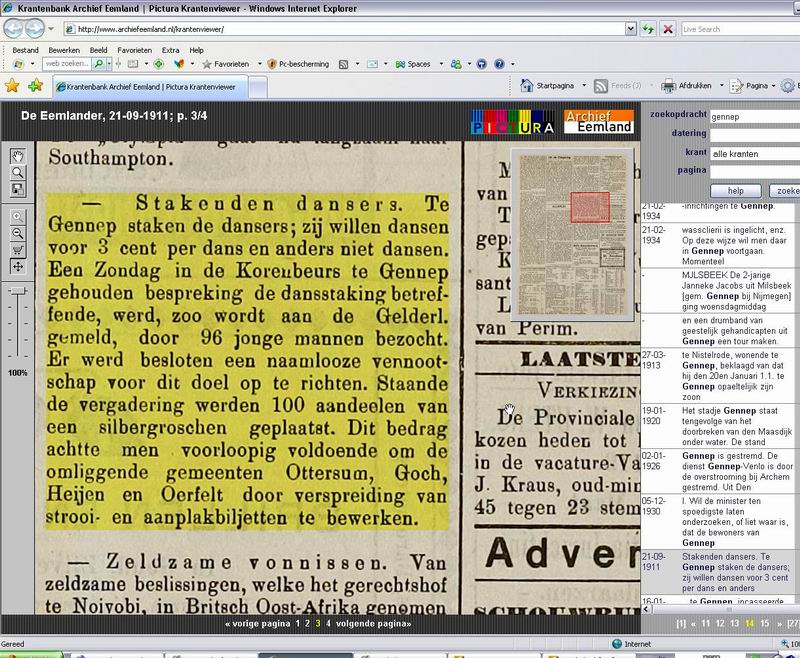Click the mail envelope icon in Live toolbar
The width and height of the screenshot is (800, 658).
pos(372,64)
